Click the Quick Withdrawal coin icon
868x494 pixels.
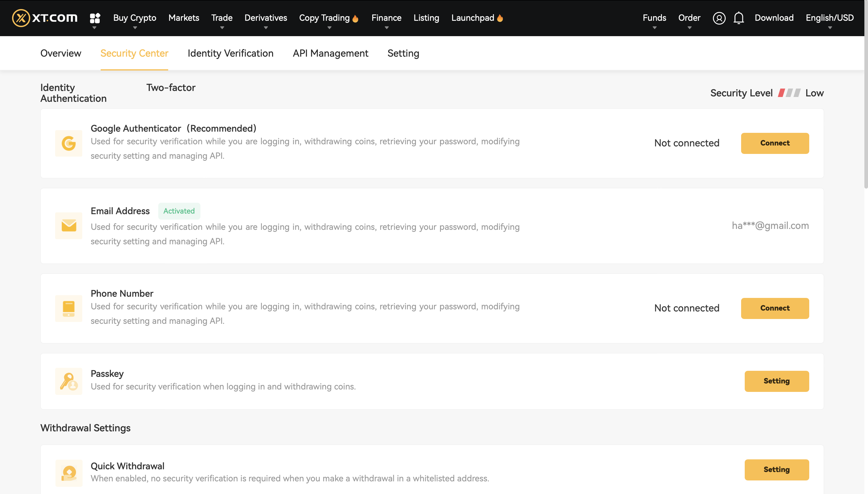[69, 473]
